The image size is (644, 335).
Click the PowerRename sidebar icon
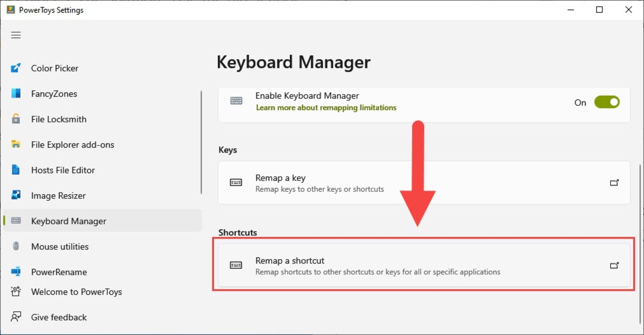pos(16,272)
